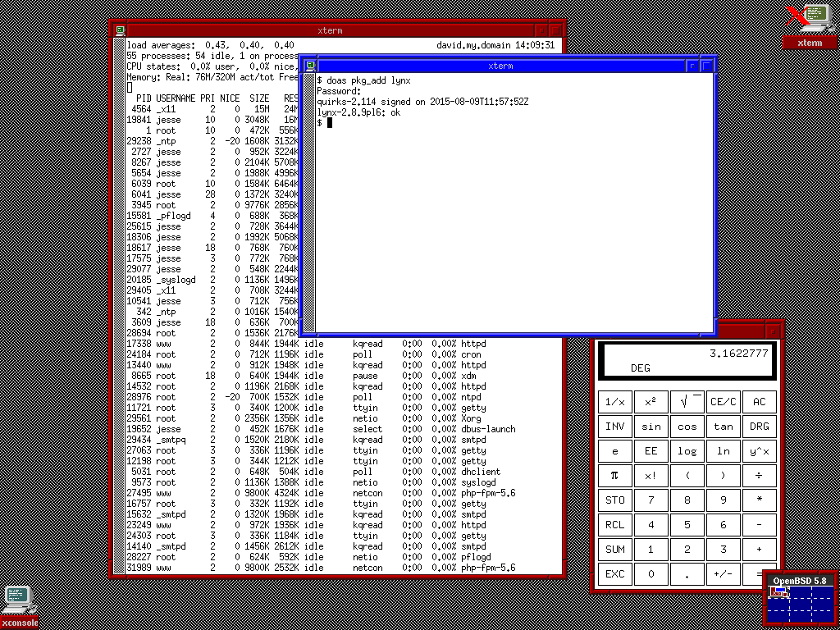Image resolution: width=840 pixels, height=630 pixels.
Task: Click the tan calculator button
Action: click(724, 427)
